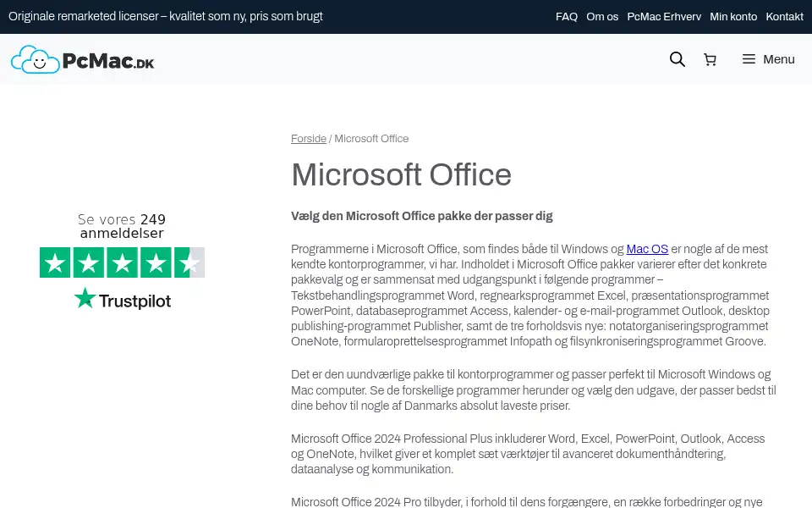Open PcMac Erhverv link

tap(664, 17)
